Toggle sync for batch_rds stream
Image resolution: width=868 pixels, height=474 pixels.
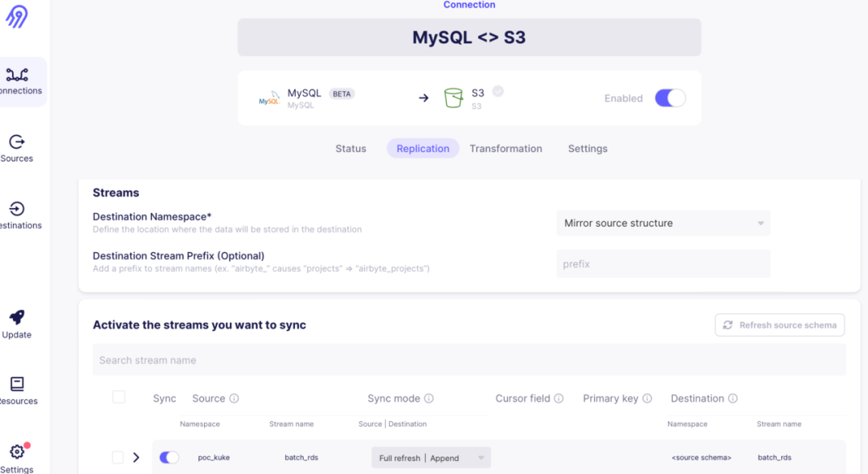click(x=169, y=457)
